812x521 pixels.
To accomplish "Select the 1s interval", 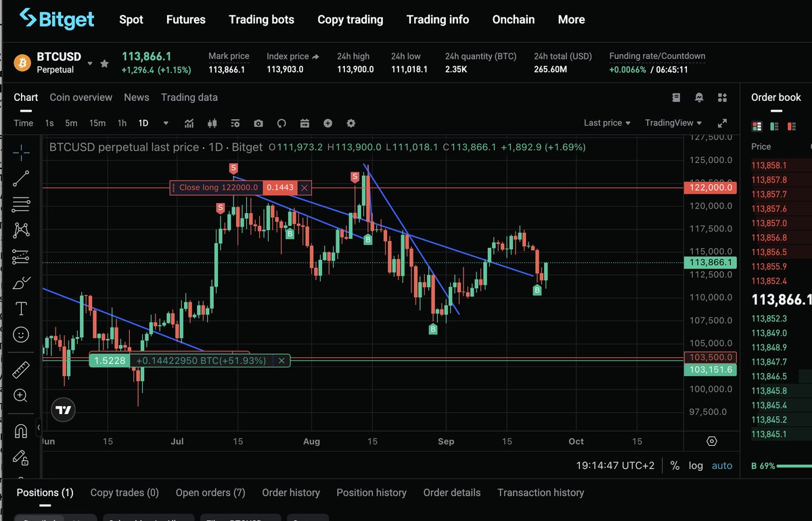I will tap(49, 122).
